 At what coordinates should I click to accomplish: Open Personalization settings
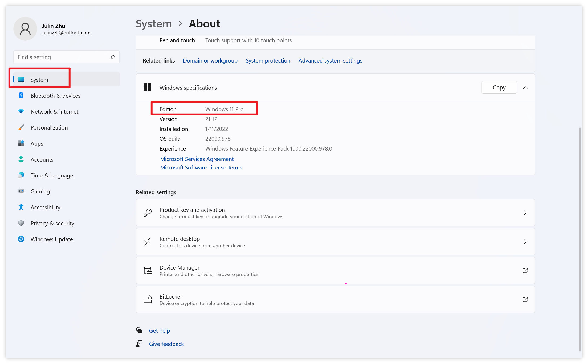66,127
